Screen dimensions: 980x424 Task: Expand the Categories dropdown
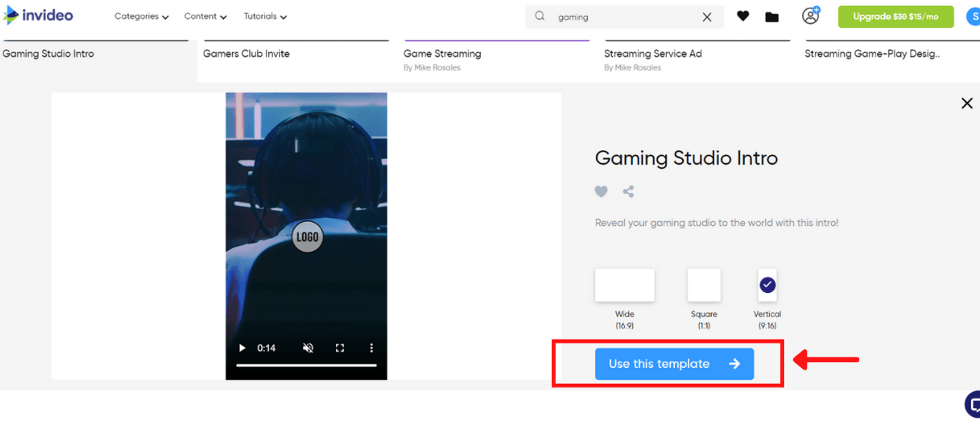(141, 16)
